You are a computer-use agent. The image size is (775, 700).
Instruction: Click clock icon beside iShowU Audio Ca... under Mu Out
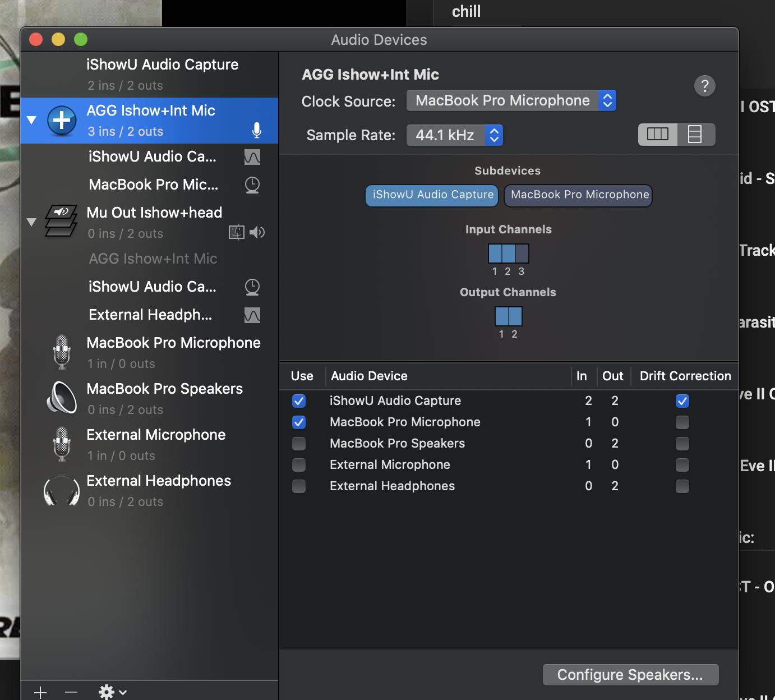coord(252,287)
